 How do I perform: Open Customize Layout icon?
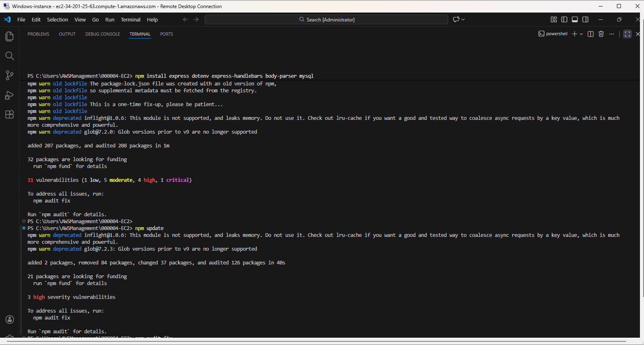[554, 19]
